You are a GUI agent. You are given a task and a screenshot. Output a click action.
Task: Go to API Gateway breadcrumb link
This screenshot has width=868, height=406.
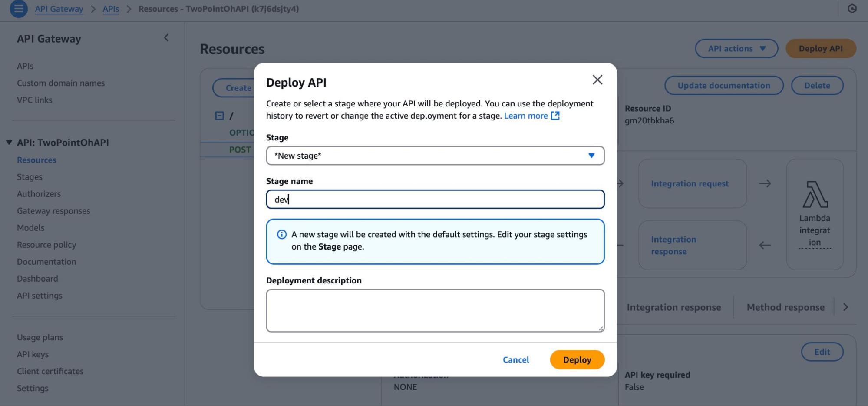pyautogui.click(x=59, y=9)
